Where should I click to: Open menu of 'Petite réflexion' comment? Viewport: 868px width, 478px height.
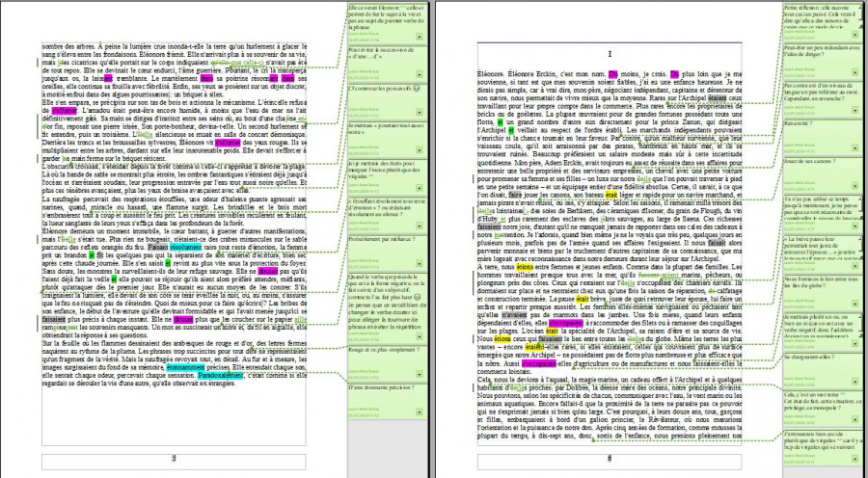pyautogui.click(x=855, y=35)
